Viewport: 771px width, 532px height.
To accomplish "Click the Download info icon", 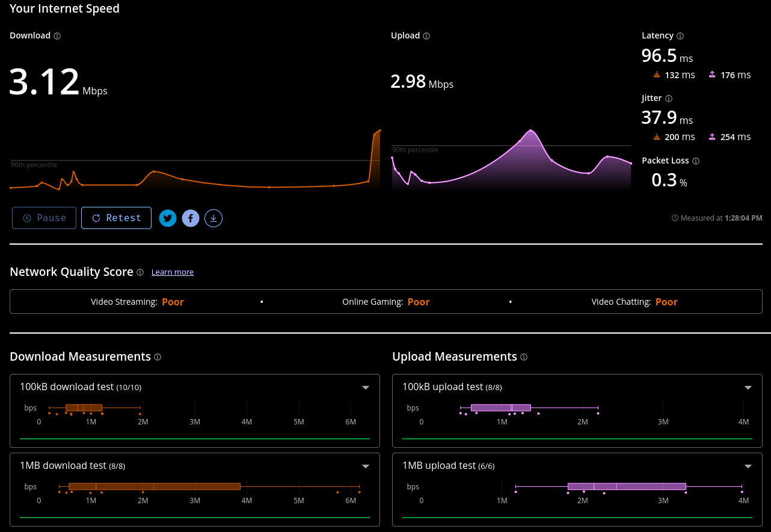I will (x=57, y=36).
